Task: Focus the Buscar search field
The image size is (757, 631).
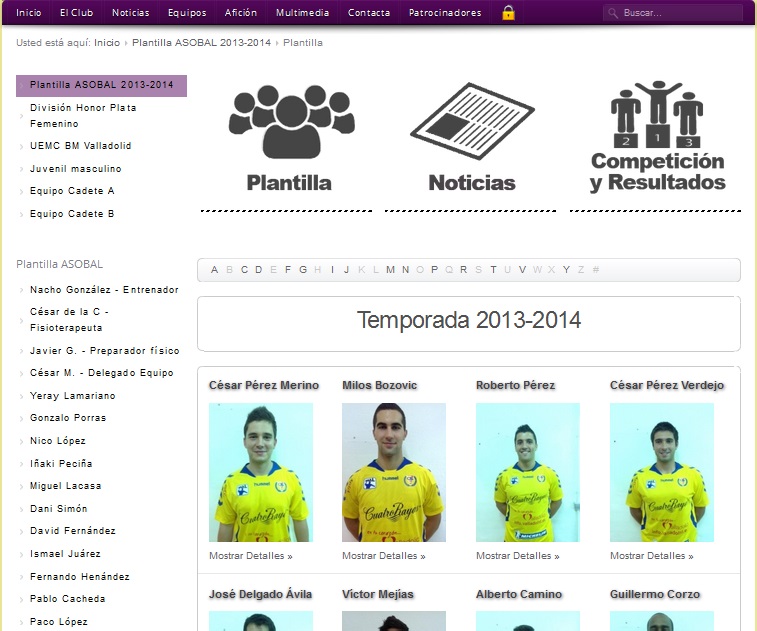Action: 672,13
